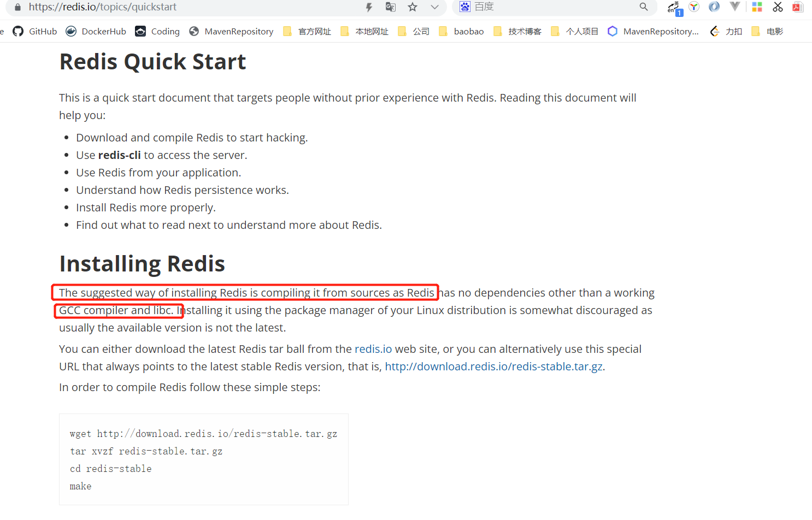Open the redis-stable.tar.gz download link
Screen dimensions: 812x520
pos(493,367)
